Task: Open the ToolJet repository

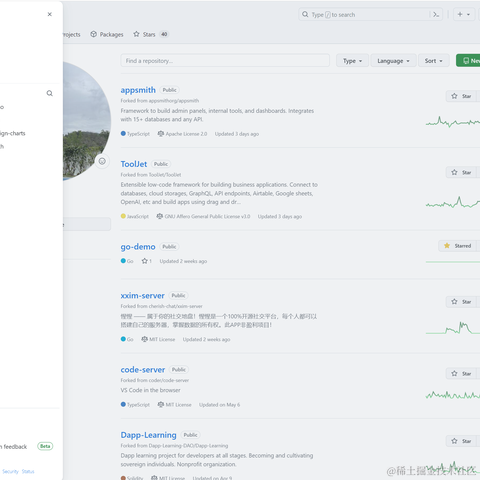Action: tap(134, 164)
